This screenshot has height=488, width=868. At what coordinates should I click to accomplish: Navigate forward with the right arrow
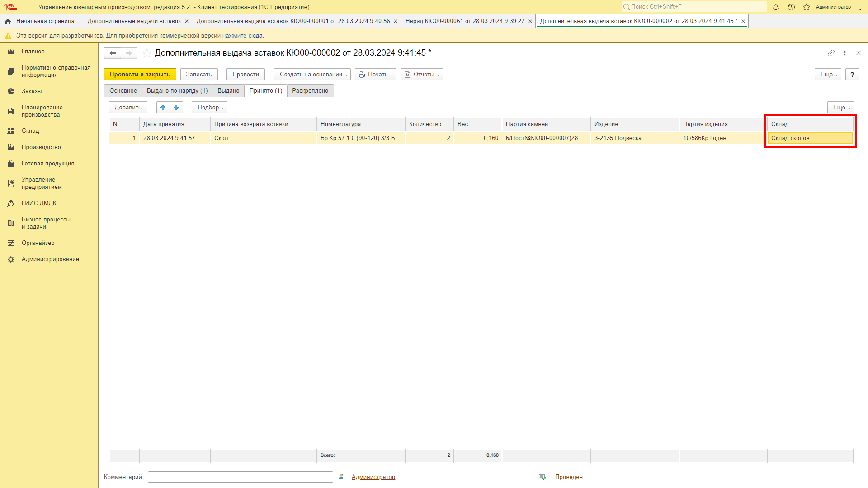[x=129, y=53]
